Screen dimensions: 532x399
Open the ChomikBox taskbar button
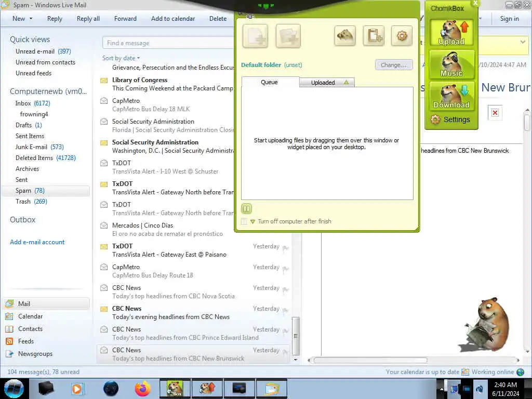pos(175,389)
